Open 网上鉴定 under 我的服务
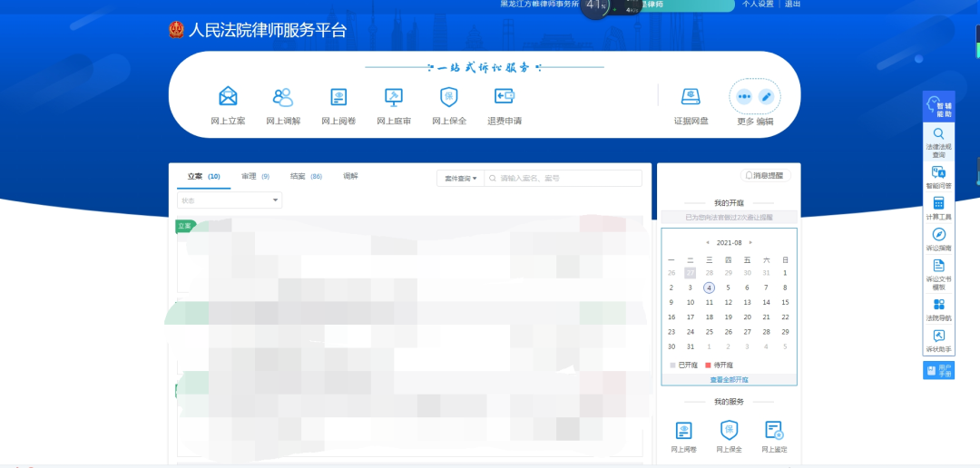 [774, 437]
